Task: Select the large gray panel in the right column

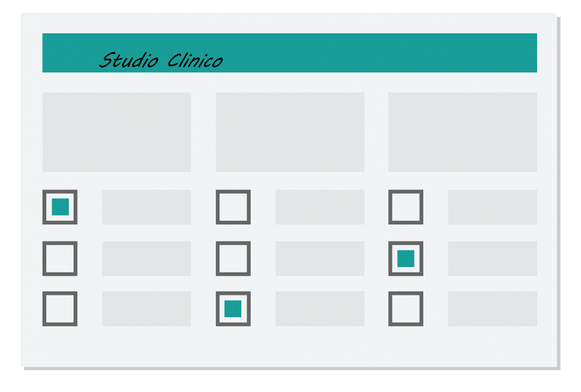Action: pyautogui.click(x=463, y=132)
